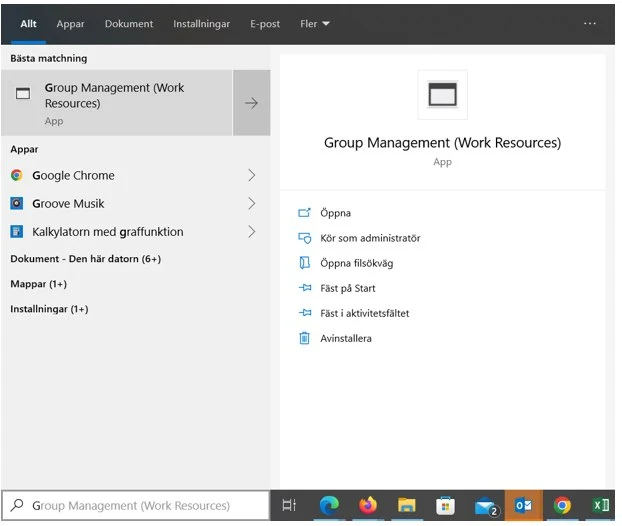Open Google Chrome from the taskbar
This screenshot has width=622, height=526.
pos(562,505)
